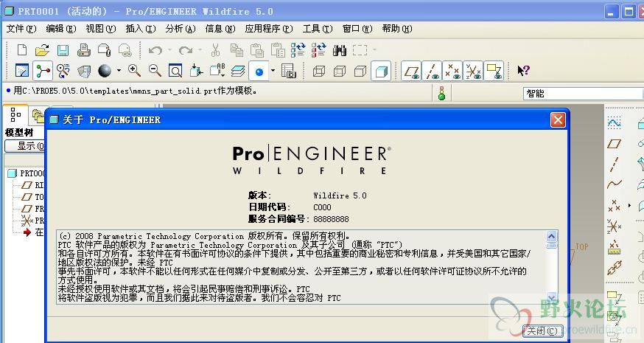Open the 显示 dropdown in model tree
Viewport: 644px width, 343px height.
click(x=24, y=146)
